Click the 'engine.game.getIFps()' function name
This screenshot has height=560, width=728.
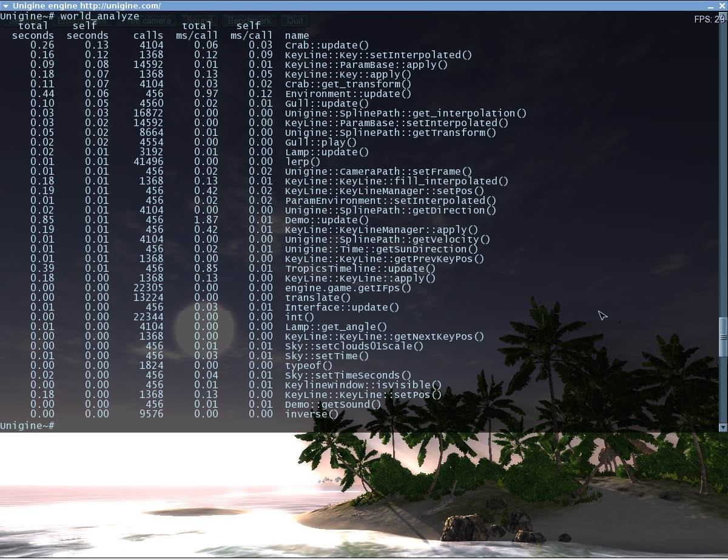348,288
